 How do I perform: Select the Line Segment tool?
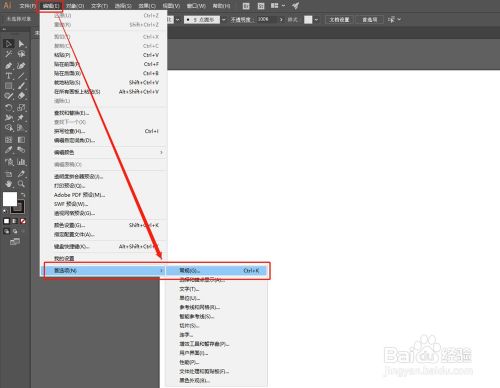[x=21, y=76]
